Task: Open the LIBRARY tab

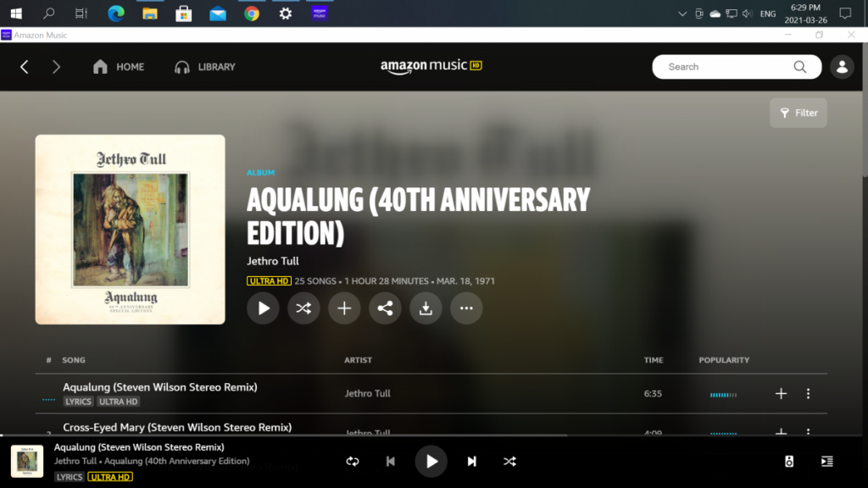Action: pyautogui.click(x=205, y=67)
